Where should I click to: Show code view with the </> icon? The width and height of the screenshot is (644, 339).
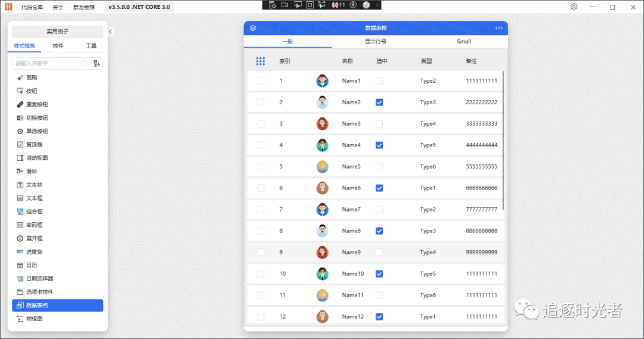(x=499, y=28)
